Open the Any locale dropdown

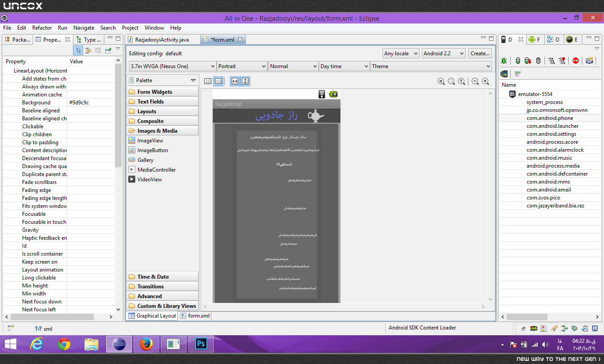pyautogui.click(x=401, y=54)
